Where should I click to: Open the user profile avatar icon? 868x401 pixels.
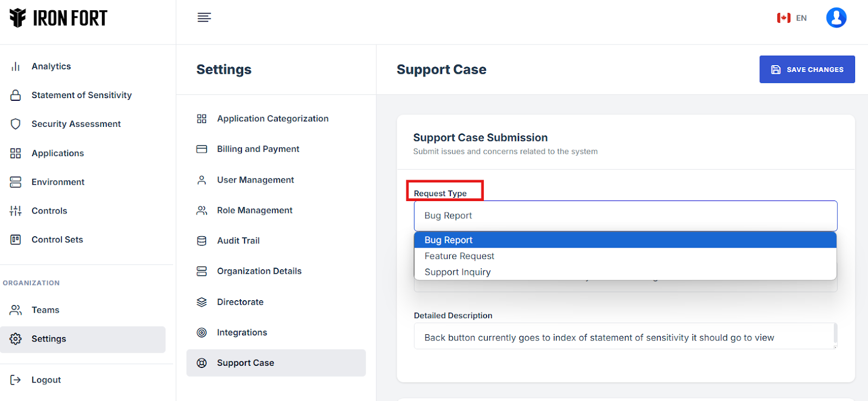pos(836,18)
